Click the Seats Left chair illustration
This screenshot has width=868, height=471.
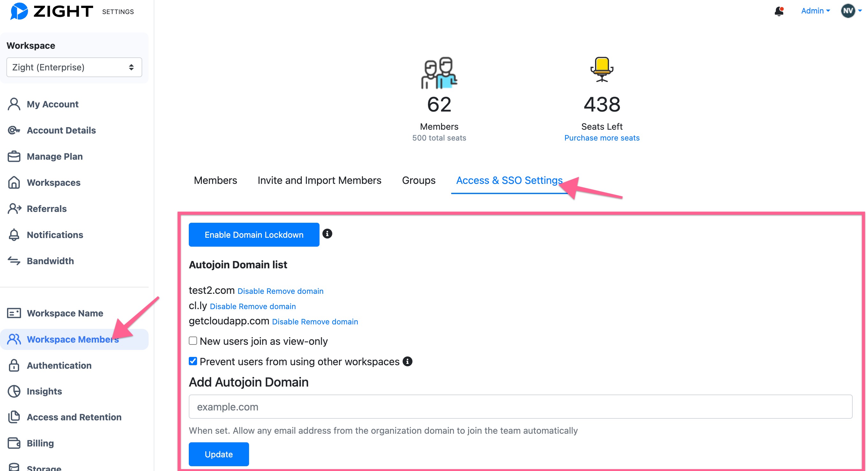click(x=602, y=70)
